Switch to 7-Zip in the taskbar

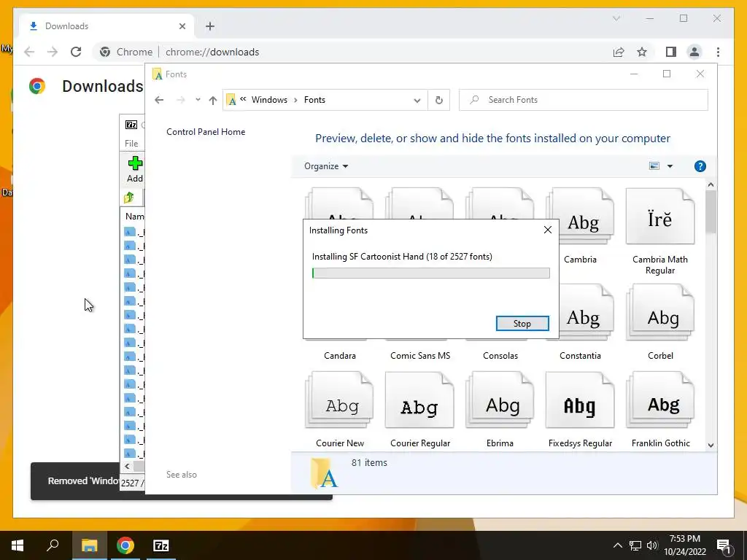(161, 545)
